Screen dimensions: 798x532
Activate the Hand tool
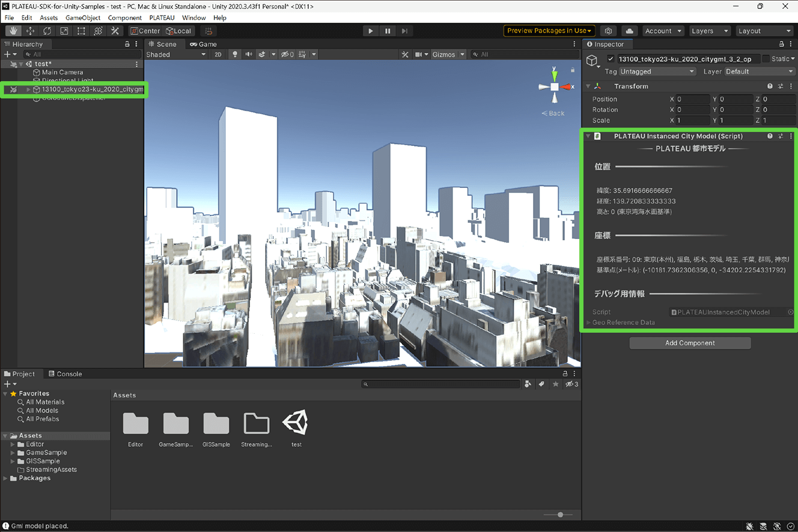click(x=13, y=31)
